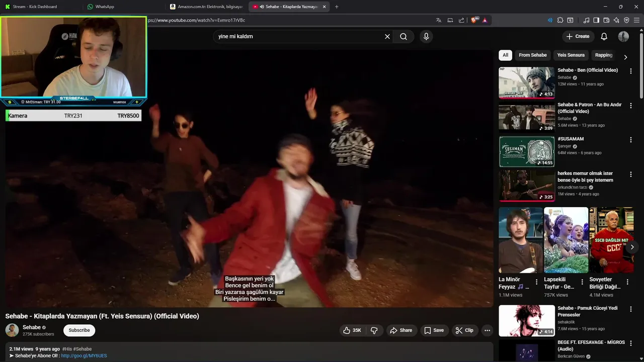Open options menu for Pamuk Cüceyi Yedi Prensesler

[630, 309]
